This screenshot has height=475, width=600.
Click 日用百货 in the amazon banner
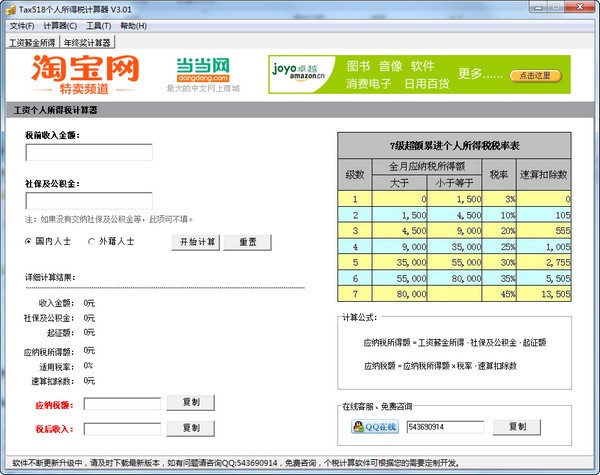(x=427, y=83)
